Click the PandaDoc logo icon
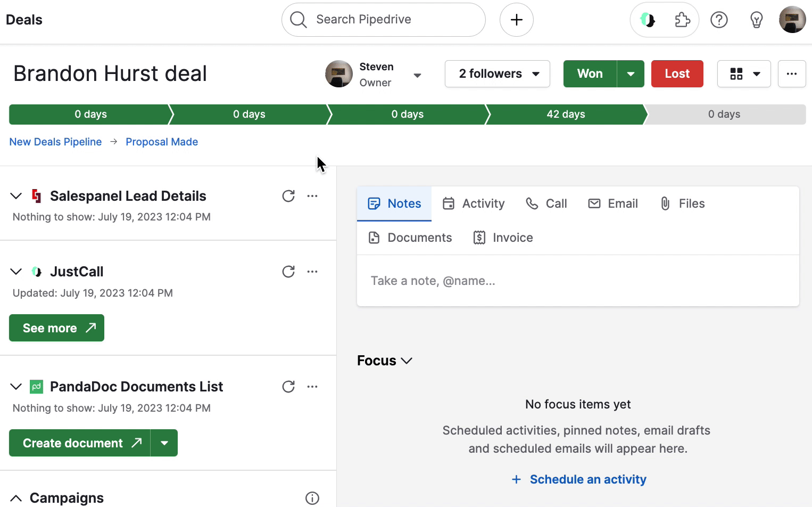812x507 pixels. [x=36, y=387]
